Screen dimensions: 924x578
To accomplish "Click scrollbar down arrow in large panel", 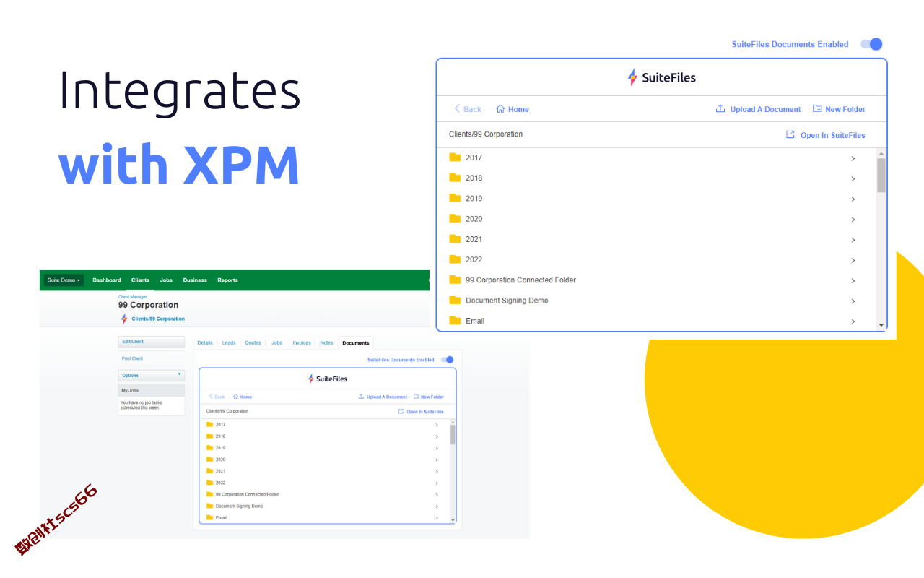I will pyautogui.click(x=881, y=326).
